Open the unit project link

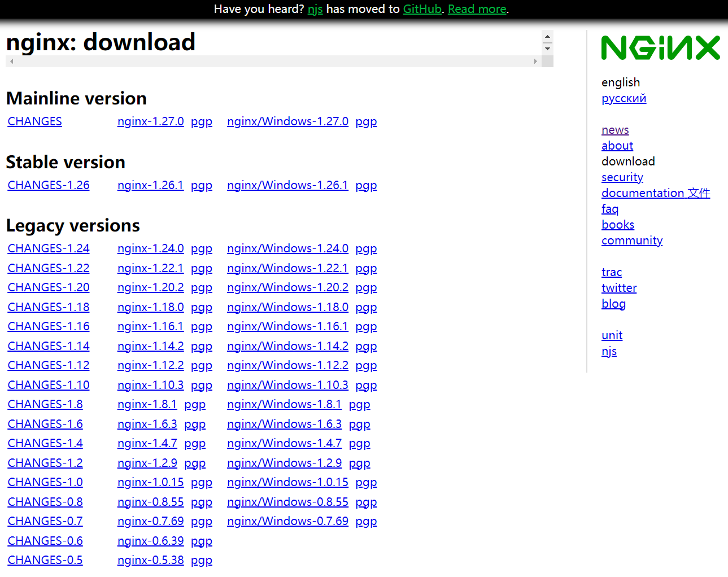click(612, 335)
